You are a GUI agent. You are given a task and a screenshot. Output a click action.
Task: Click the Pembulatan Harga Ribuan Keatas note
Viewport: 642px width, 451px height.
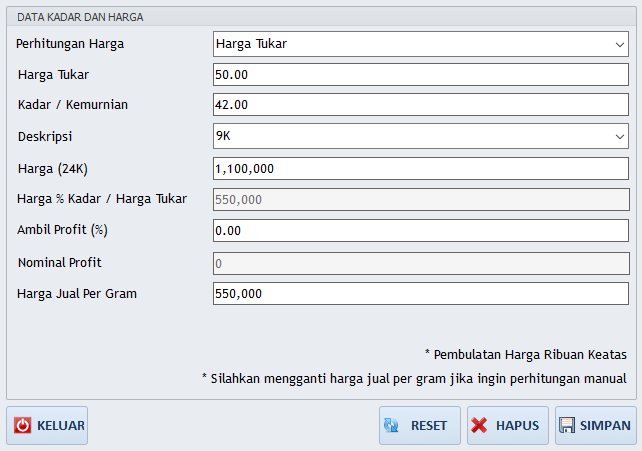526,354
